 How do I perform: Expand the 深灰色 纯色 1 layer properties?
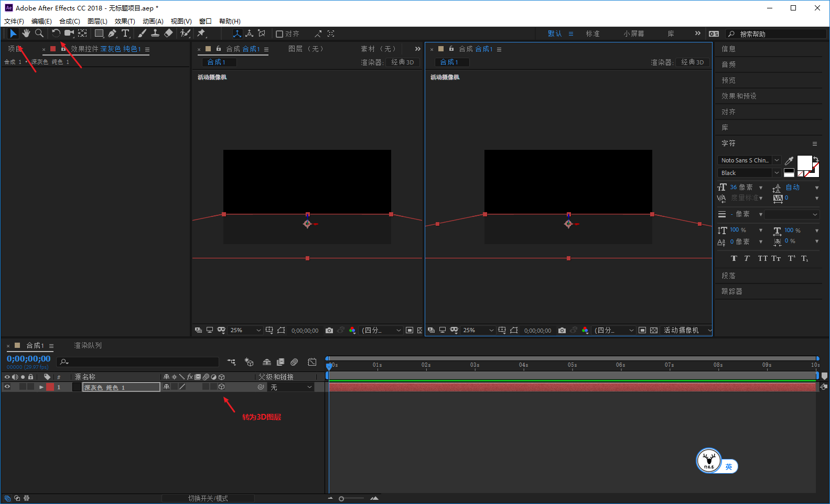pyautogui.click(x=41, y=387)
